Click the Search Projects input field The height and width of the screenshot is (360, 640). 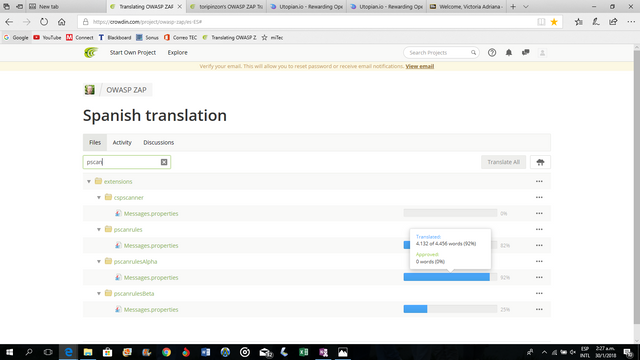(x=441, y=53)
